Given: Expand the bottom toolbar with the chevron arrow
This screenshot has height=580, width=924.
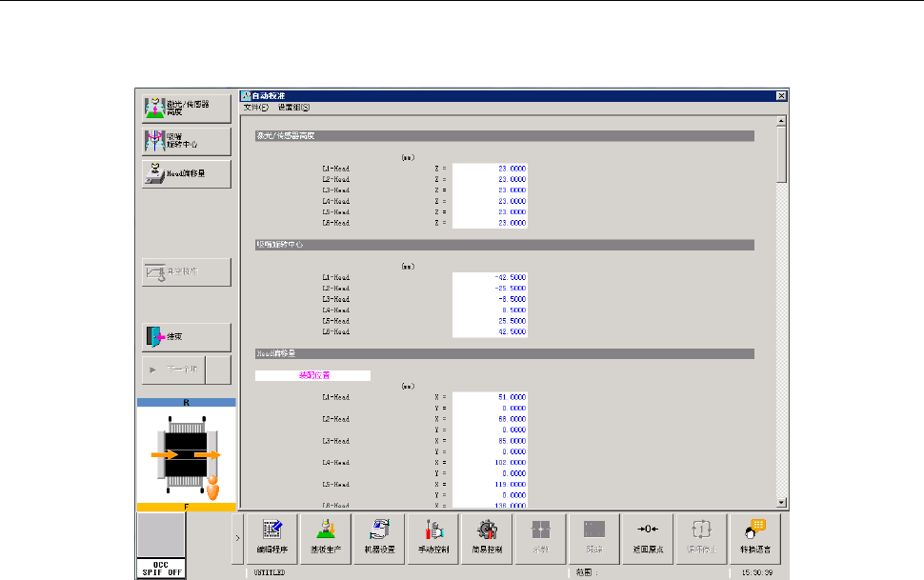Looking at the screenshot, I should (237, 538).
